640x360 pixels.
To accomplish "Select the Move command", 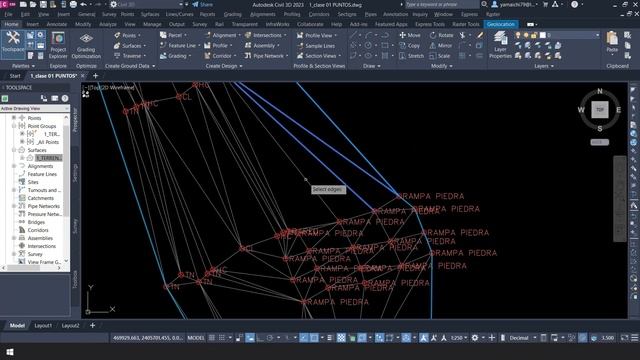I will [x=410, y=36].
